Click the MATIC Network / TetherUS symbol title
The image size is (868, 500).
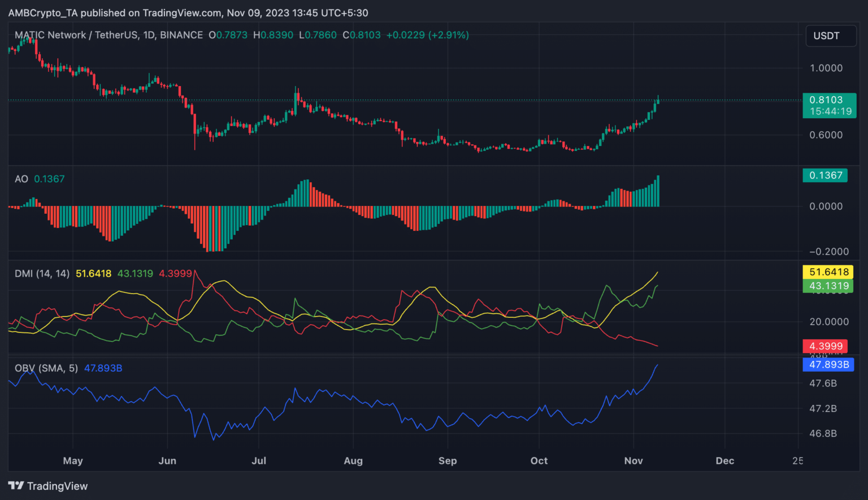pos(108,35)
